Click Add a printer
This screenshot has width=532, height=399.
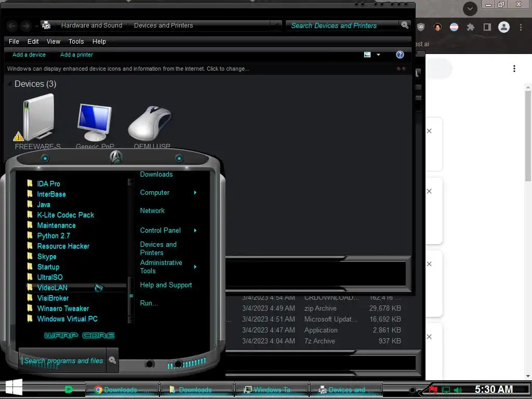(76, 55)
